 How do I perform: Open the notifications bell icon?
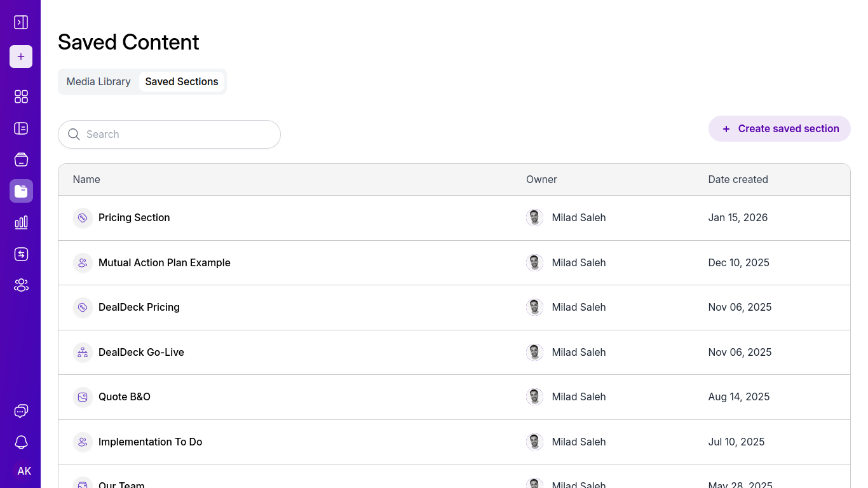pos(21,442)
